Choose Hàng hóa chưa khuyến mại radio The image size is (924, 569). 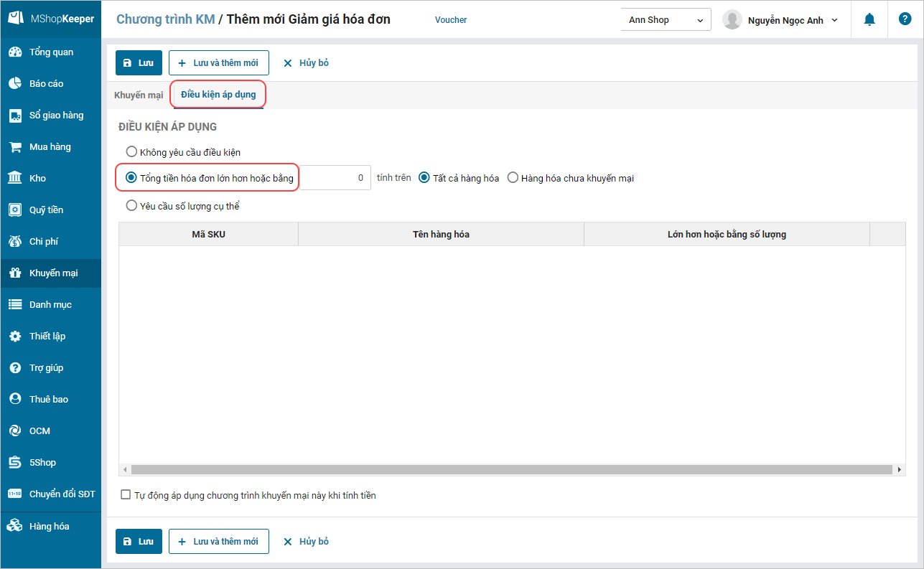coord(513,178)
